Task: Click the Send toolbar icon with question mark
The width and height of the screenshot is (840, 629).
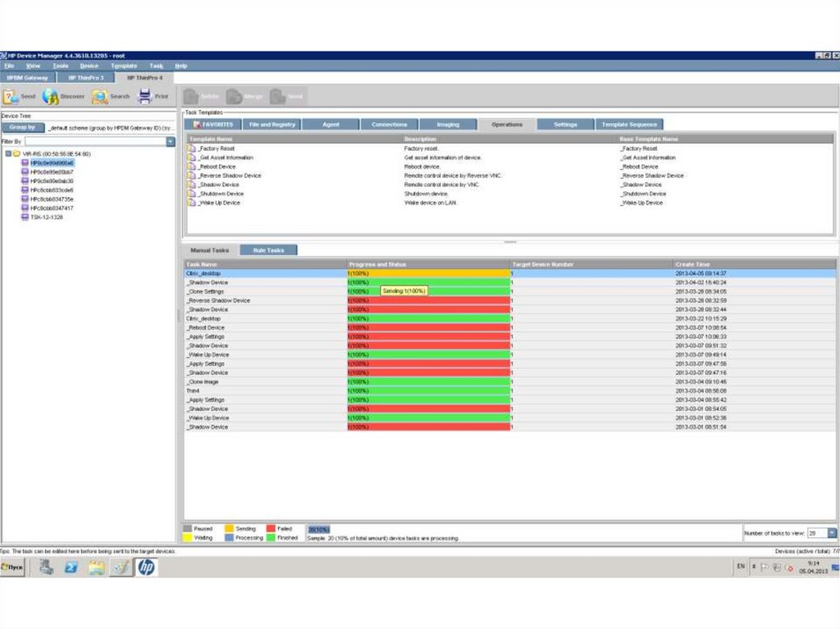Action: click(x=10, y=97)
